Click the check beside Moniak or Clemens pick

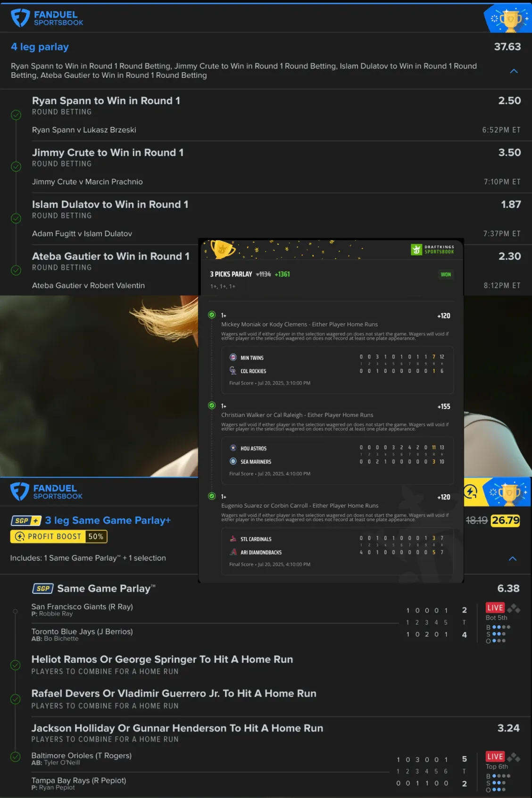point(212,315)
